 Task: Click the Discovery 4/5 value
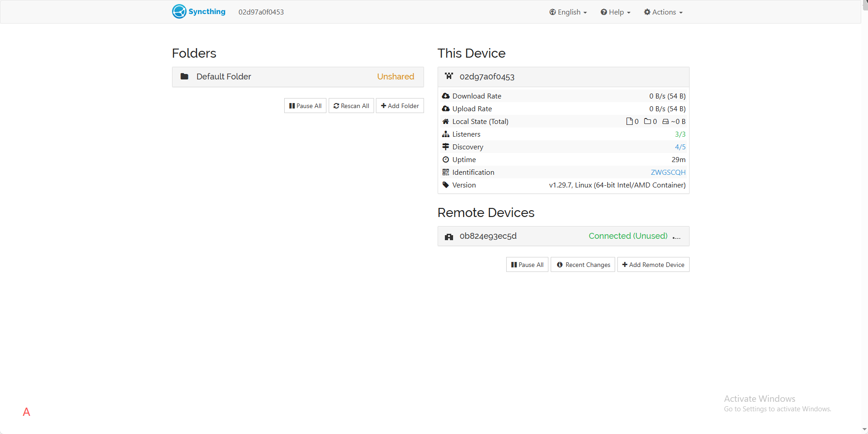click(x=680, y=147)
